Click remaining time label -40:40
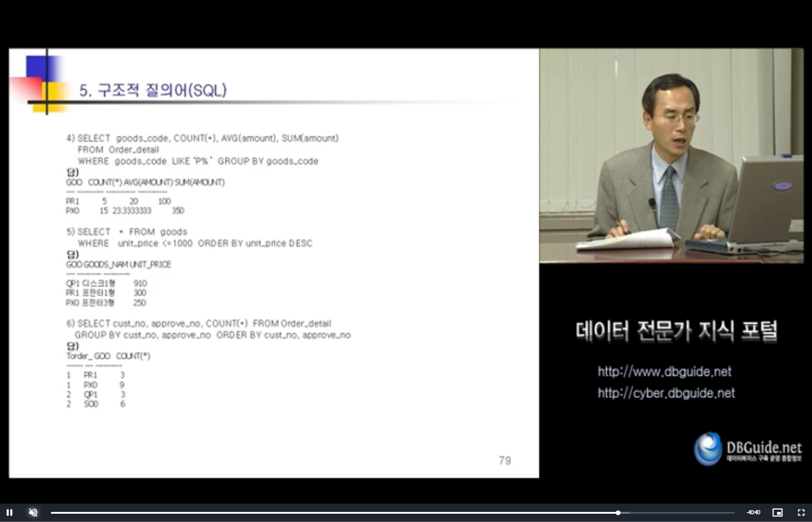This screenshot has width=812, height=522. tap(753, 513)
